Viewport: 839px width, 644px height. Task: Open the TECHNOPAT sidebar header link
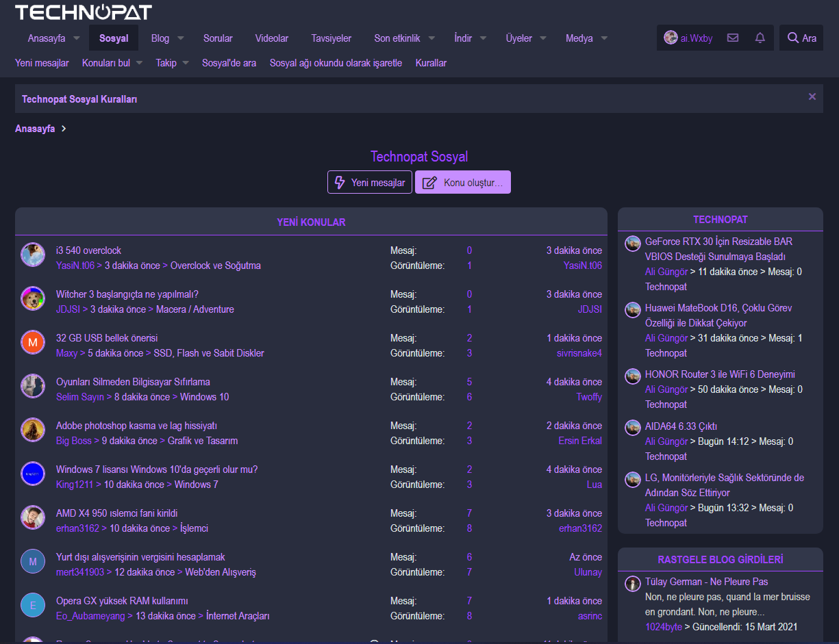coord(721,220)
